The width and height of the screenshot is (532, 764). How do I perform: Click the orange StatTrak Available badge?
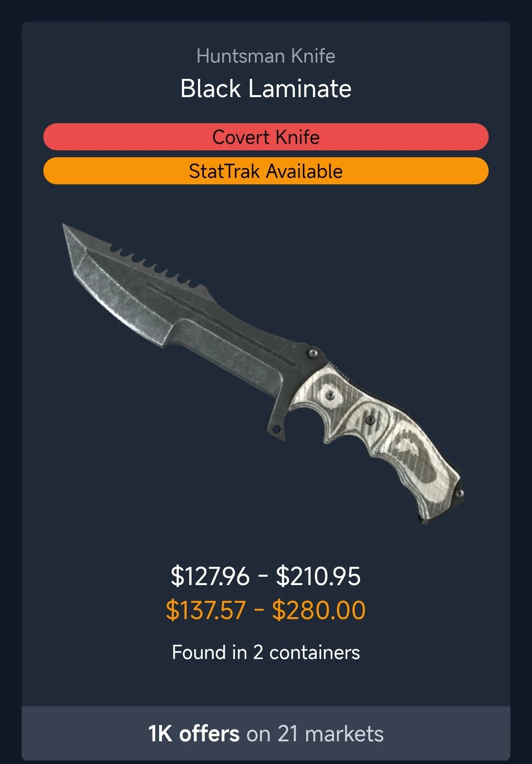tap(266, 171)
